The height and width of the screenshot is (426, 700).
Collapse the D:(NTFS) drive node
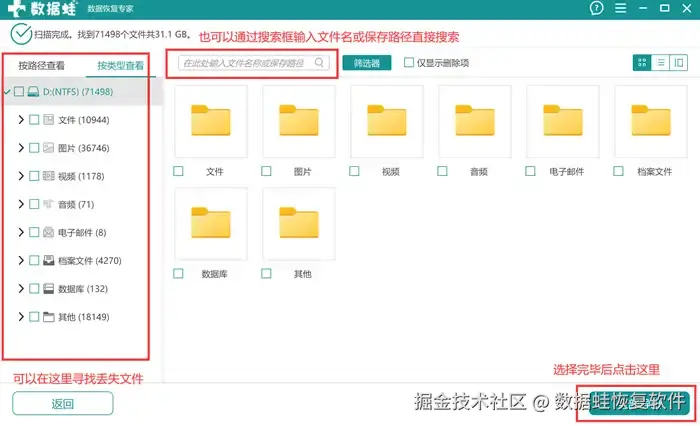tap(7, 92)
